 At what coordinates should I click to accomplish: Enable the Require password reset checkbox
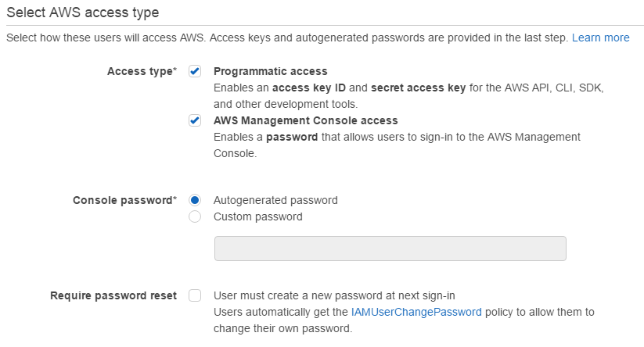pyautogui.click(x=195, y=295)
